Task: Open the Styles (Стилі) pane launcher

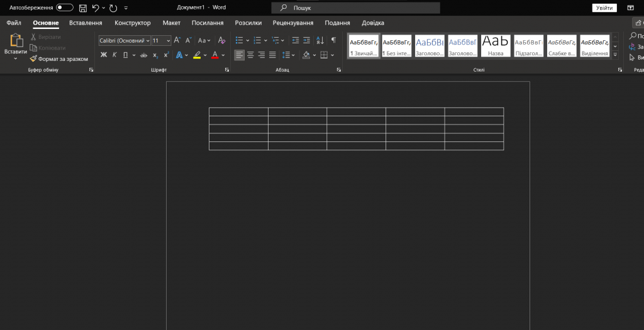Action: [x=619, y=70]
